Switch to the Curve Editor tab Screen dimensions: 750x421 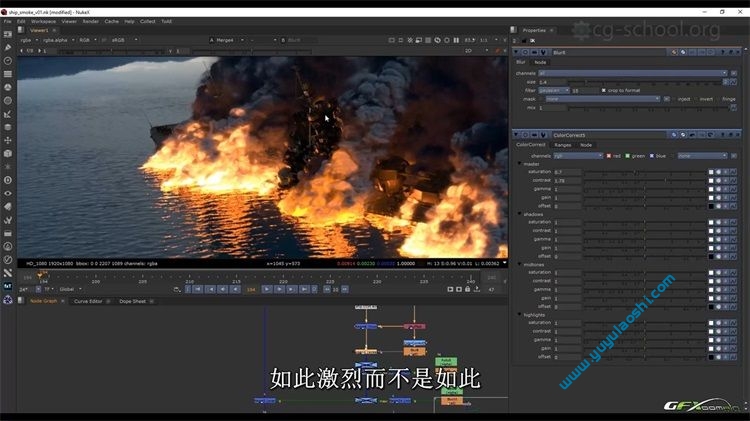coord(88,301)
